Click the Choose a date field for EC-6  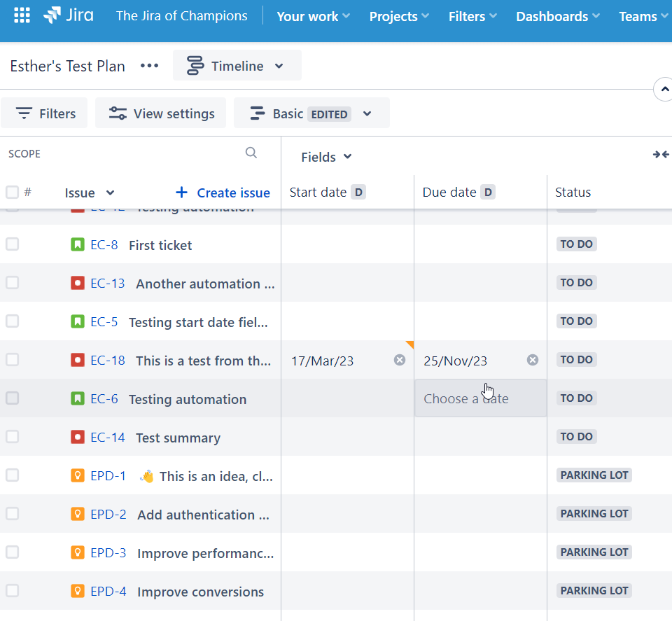click(466, 398)
